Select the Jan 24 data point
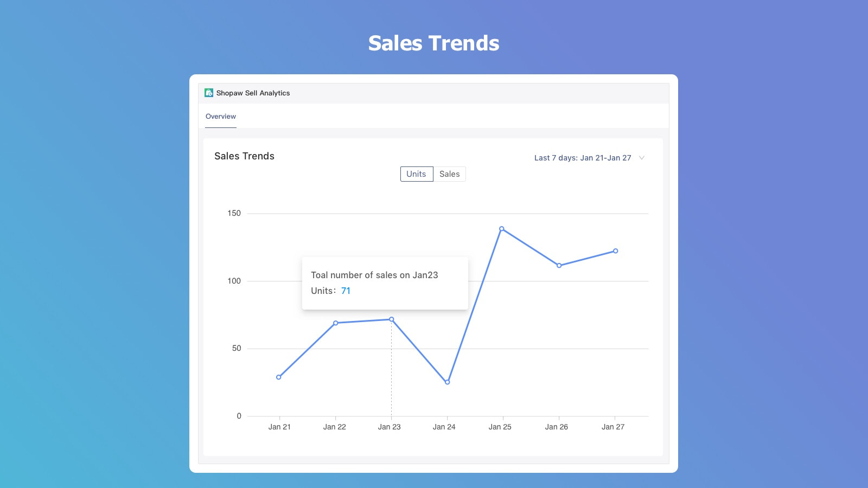 coord(448,382)
